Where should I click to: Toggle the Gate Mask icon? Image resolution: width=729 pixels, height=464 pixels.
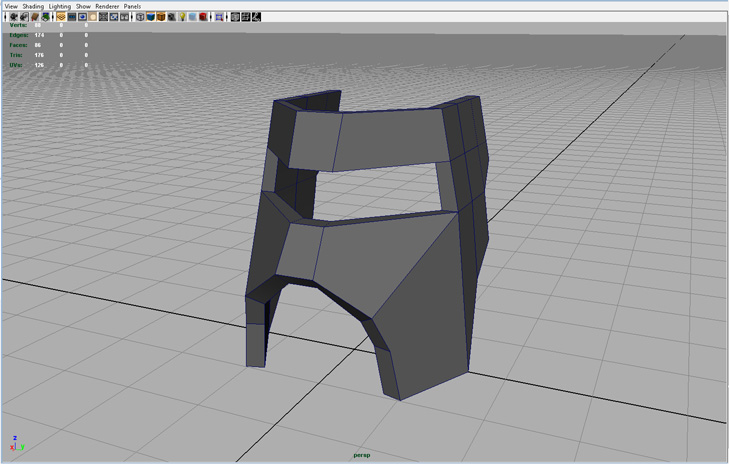point(93,17)
